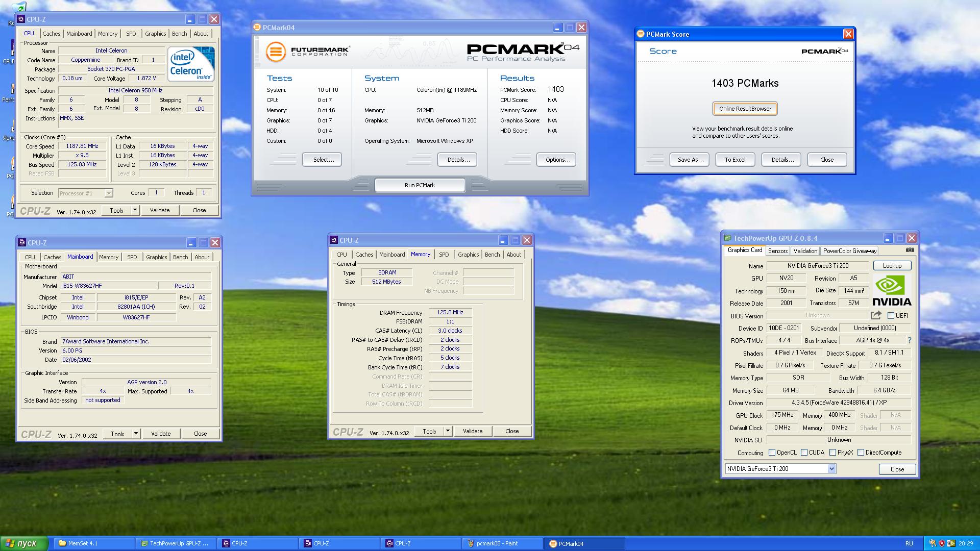Click To Excel button
Screen dimensions: 980x551
pos(735,160)
